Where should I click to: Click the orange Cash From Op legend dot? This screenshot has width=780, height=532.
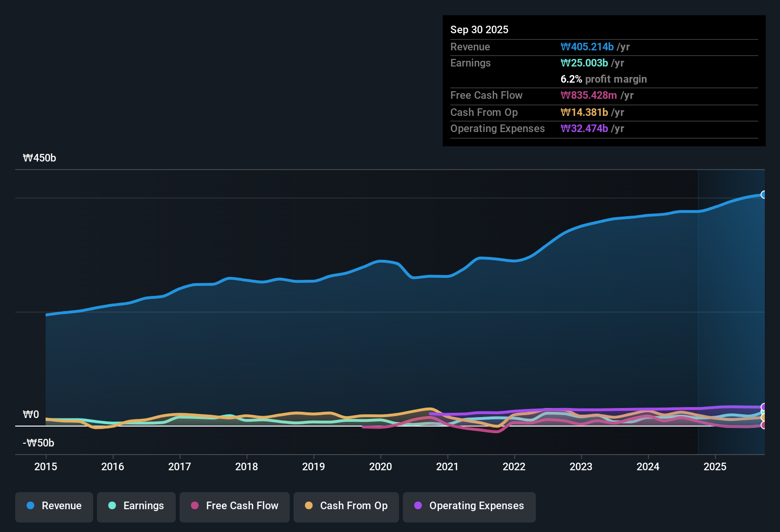pos(308,506)
